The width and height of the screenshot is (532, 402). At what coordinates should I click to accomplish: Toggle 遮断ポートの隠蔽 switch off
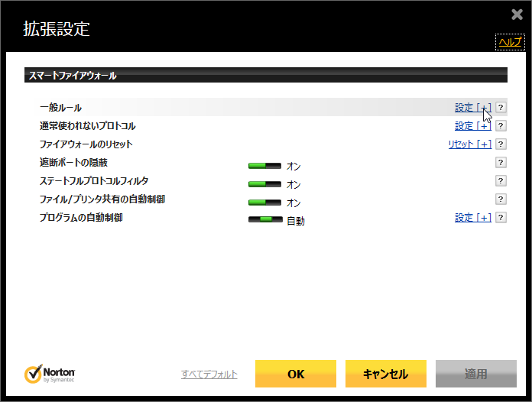click(265, 165)
